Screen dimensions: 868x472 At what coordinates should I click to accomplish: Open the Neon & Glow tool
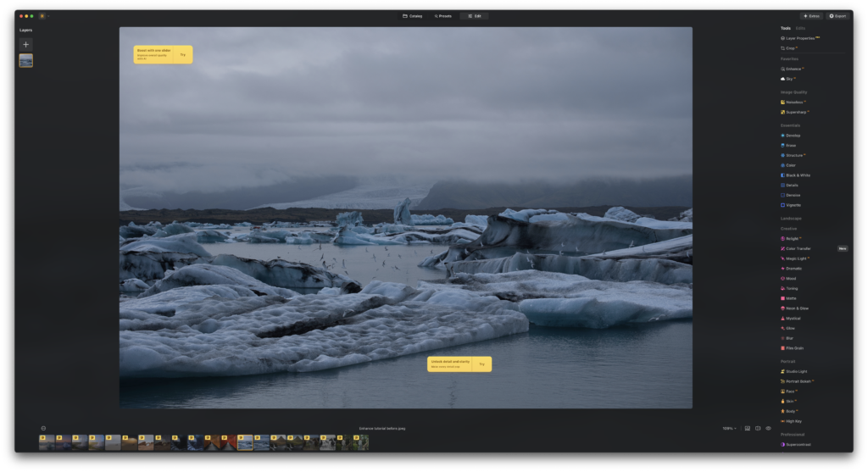click(x=795, y=308)
